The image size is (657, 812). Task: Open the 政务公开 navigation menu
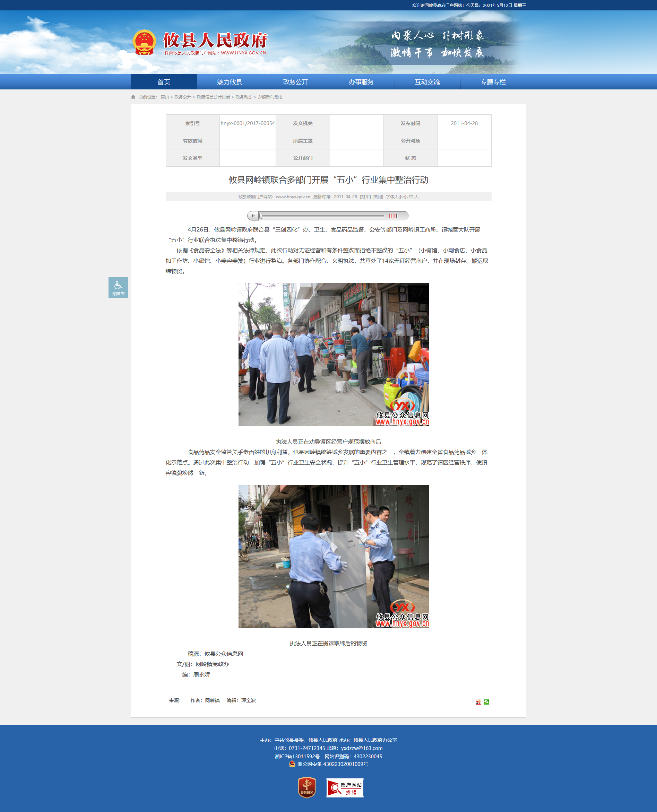295,82
